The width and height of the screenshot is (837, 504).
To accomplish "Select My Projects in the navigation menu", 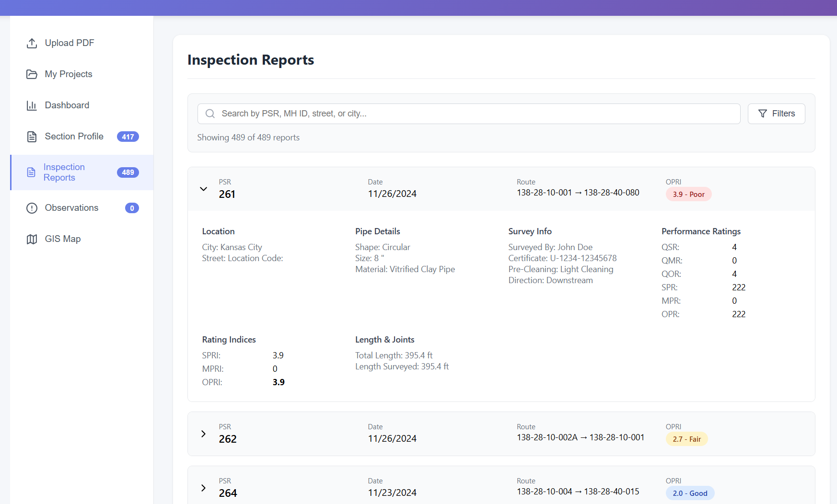I will pyautogui.click(x=69, y=74).
